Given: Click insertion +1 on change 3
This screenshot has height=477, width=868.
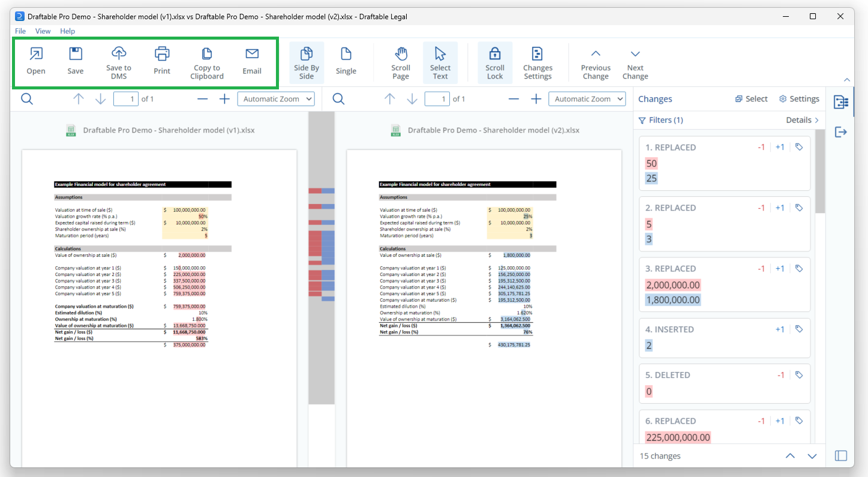Looking at the screenshot, I should 780,269.
